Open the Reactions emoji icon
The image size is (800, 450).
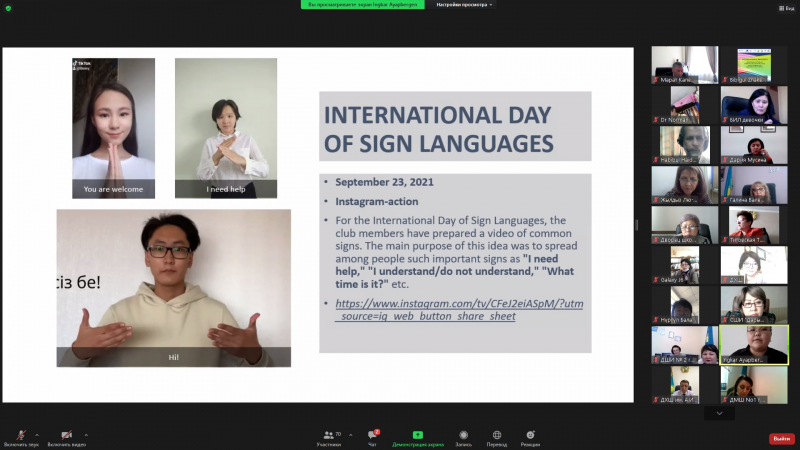coord(530,437)
